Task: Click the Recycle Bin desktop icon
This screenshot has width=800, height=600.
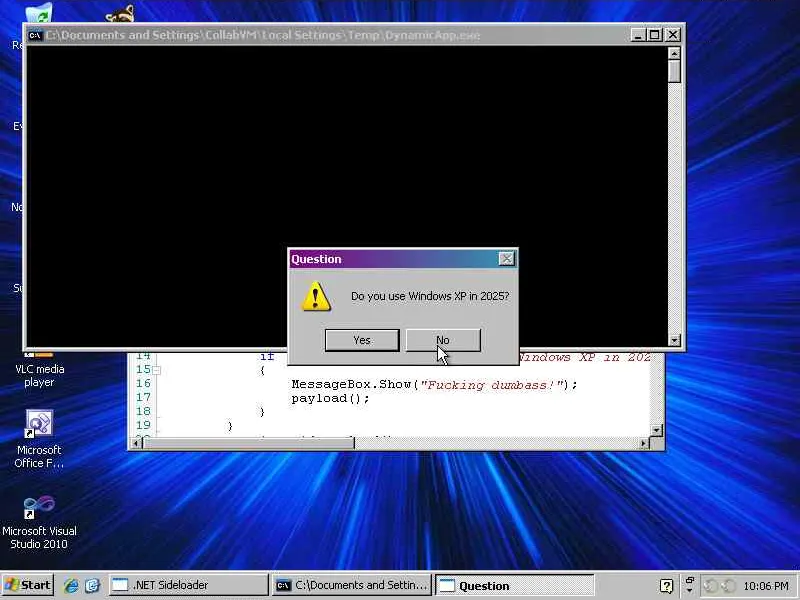Action: click(39, 13)
